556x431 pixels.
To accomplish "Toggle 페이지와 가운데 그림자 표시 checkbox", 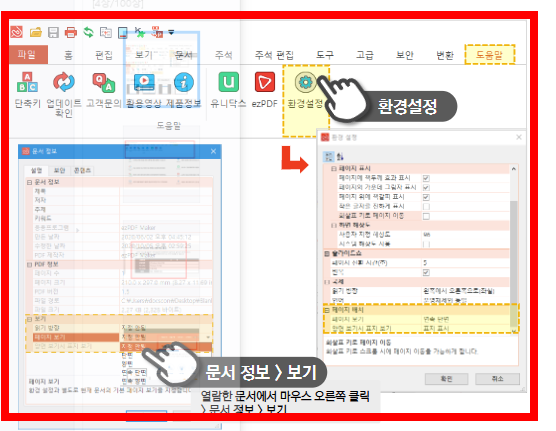I will click(x=426, y=187).
